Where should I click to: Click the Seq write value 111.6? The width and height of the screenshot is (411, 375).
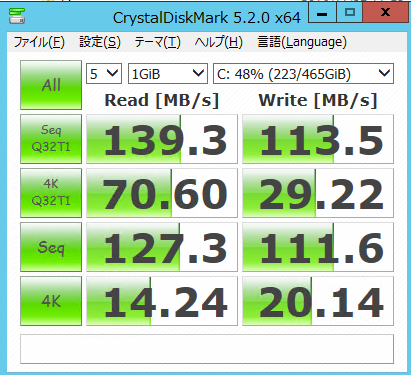(x=318, y=247)
